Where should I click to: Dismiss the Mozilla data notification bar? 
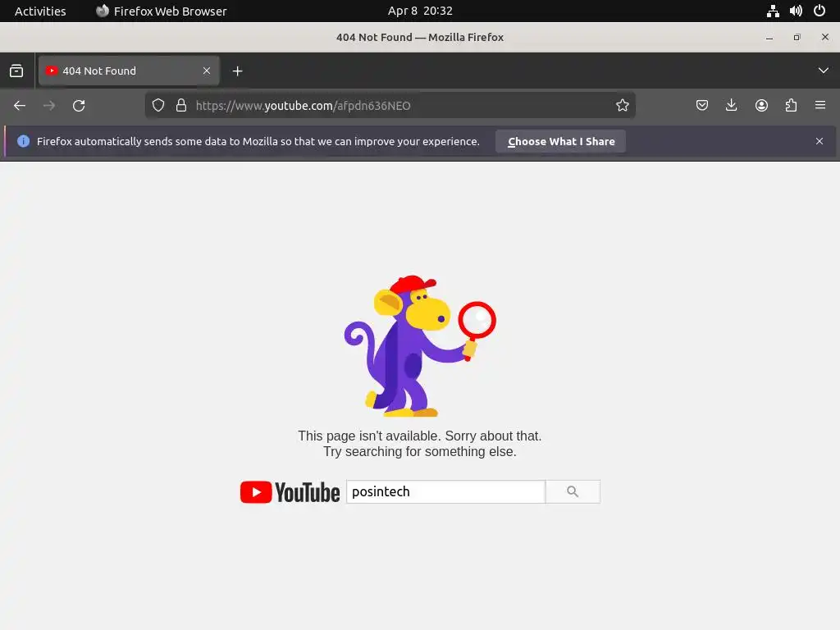tap(819, 141)
